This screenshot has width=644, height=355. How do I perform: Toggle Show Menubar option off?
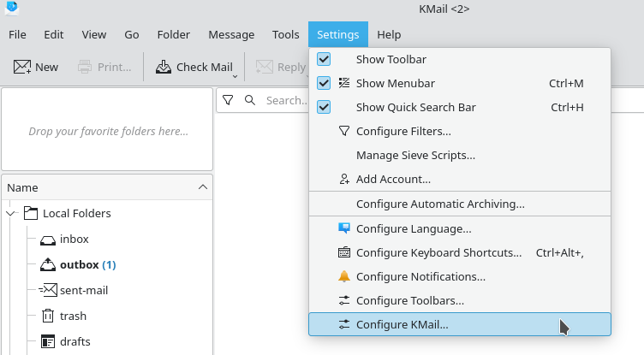click(x=324, y=83)
